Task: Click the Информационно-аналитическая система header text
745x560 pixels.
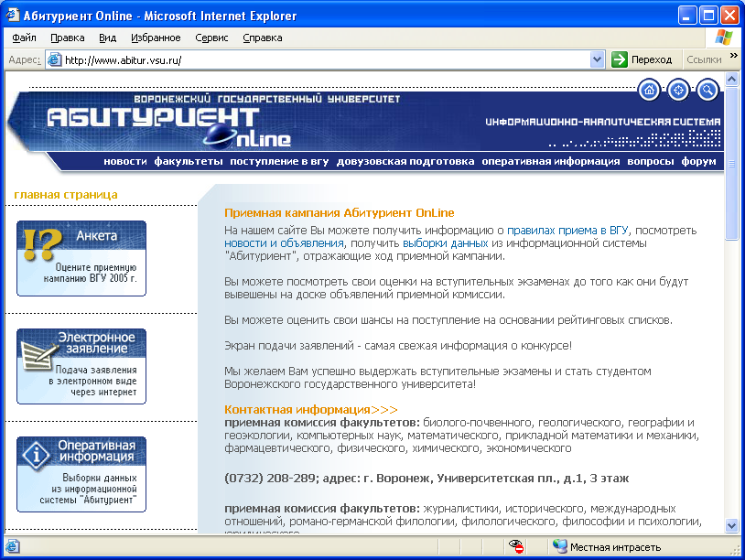Action: click(x=602, y=122)
